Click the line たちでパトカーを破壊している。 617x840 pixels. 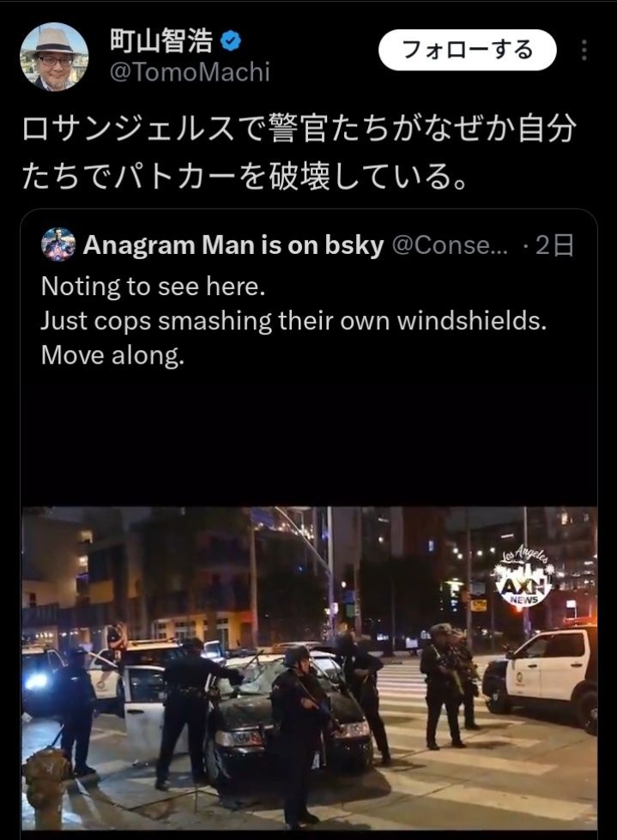(x=245, y=176)
